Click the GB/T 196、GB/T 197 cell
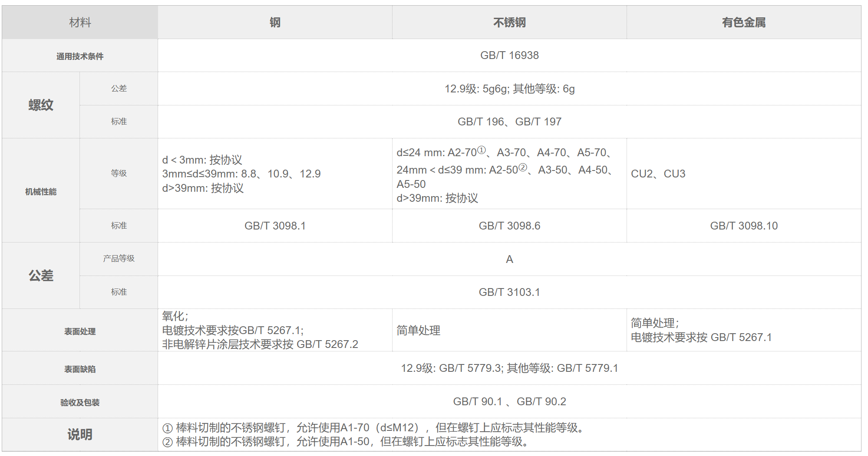The height and width of the screenshot is (456, 868). click(x=509, y=121)
